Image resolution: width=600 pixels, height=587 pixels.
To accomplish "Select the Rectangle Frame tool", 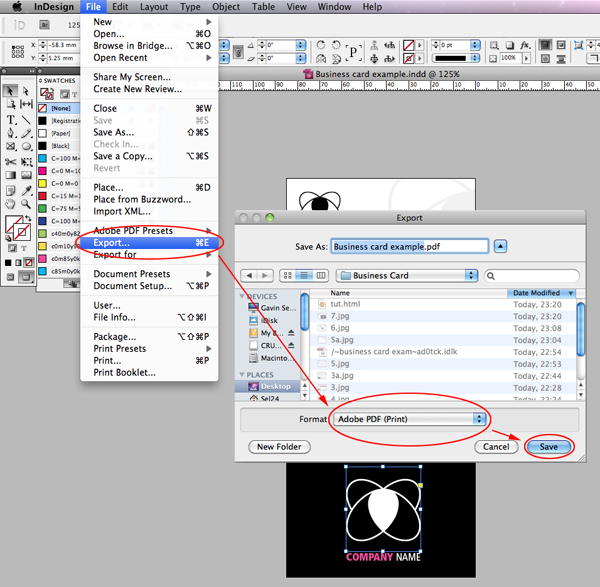I will [x=10, y=146].
